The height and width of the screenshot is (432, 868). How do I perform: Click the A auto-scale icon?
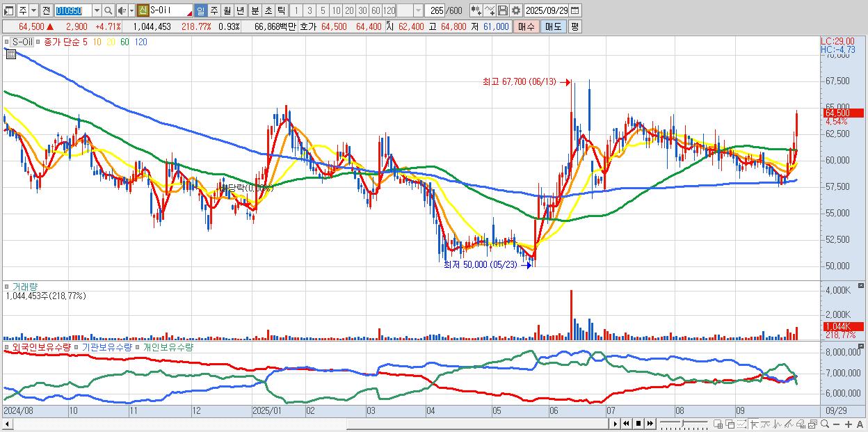[860, 424]
